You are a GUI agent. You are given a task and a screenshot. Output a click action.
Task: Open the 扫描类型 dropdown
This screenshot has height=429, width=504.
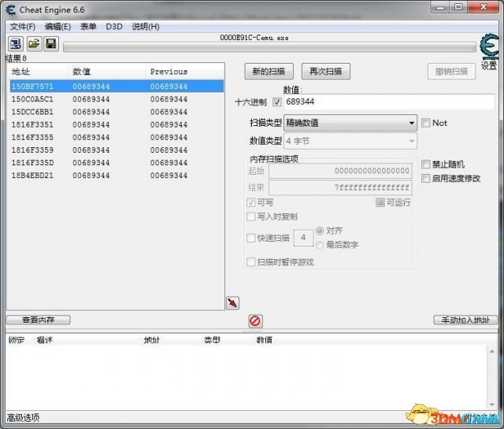pyautogui.click(x=350, y=123)
